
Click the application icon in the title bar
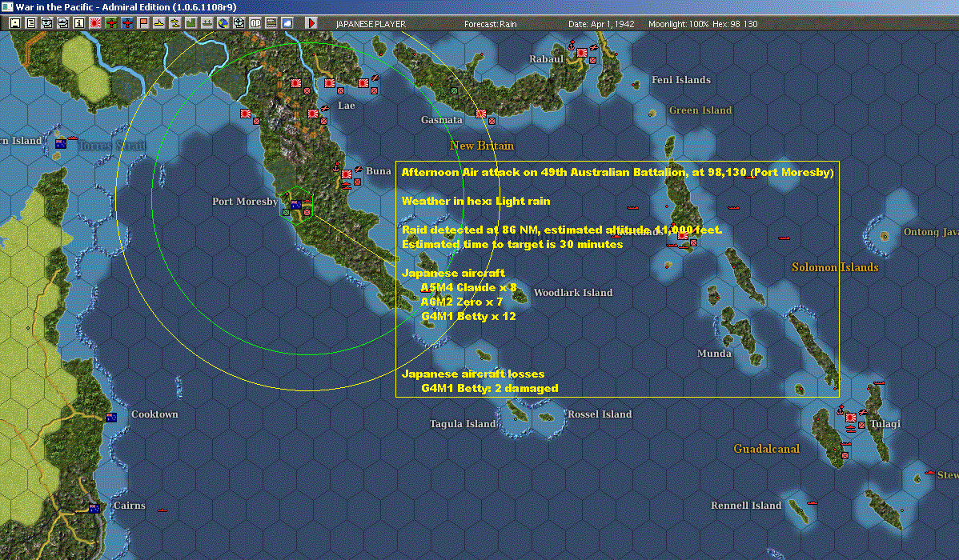(x=6, y=6)
